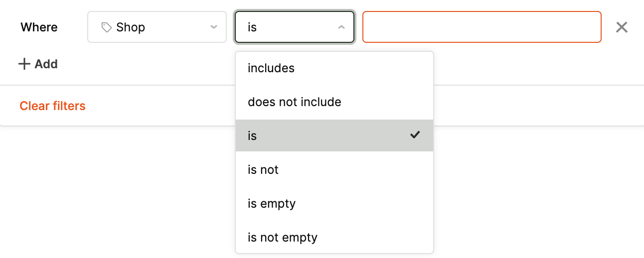
Task: Click the 'is' operator combo box
Action: point(289,27)
